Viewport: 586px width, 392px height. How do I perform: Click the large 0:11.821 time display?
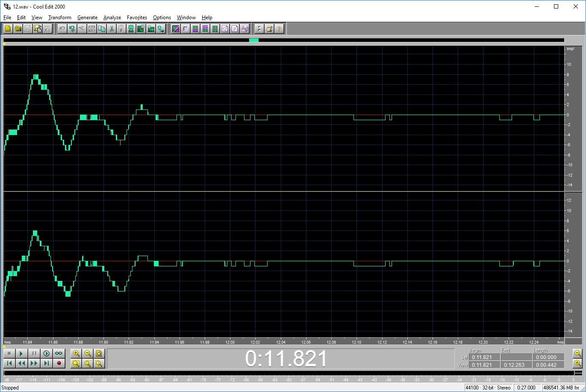pyautogui.click(x=286, y=359)
